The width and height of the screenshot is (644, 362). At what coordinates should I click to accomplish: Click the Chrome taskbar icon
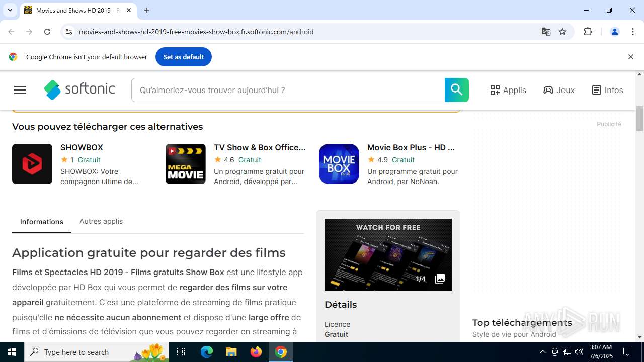pyautogui.click(x=281, y=352)
